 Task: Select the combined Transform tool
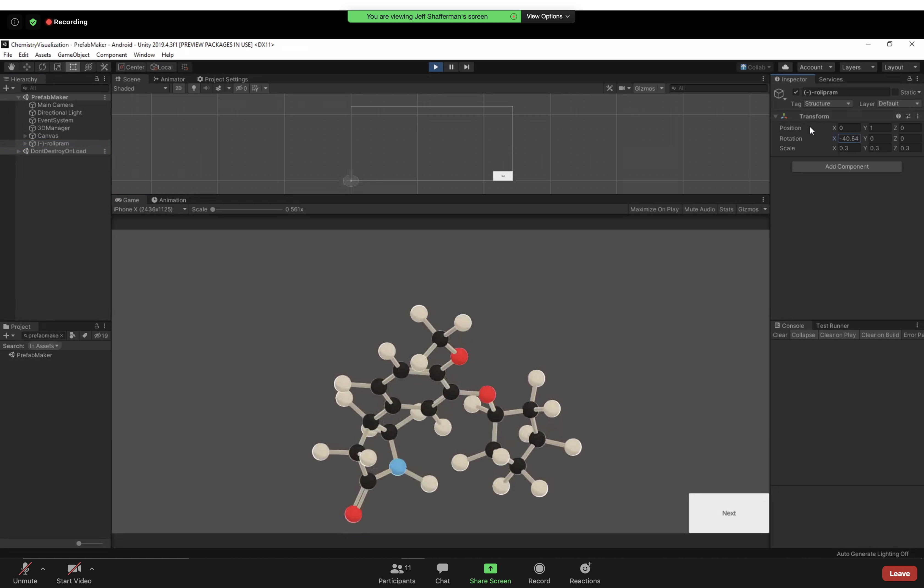(x=89, y=67)
